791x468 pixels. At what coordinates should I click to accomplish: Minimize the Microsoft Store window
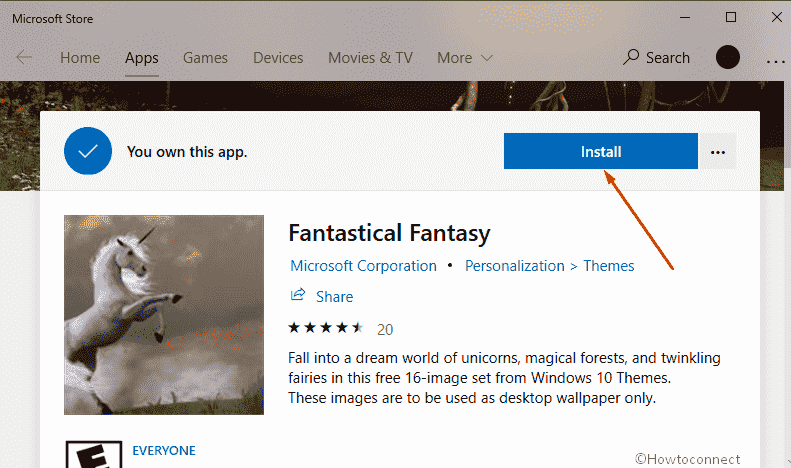click(x=685, y=18)
